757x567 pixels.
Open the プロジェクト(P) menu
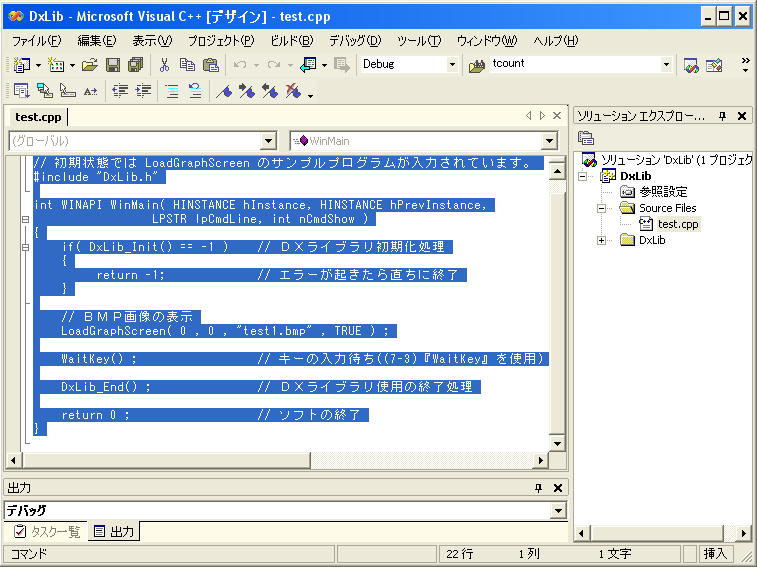[221, 41]
